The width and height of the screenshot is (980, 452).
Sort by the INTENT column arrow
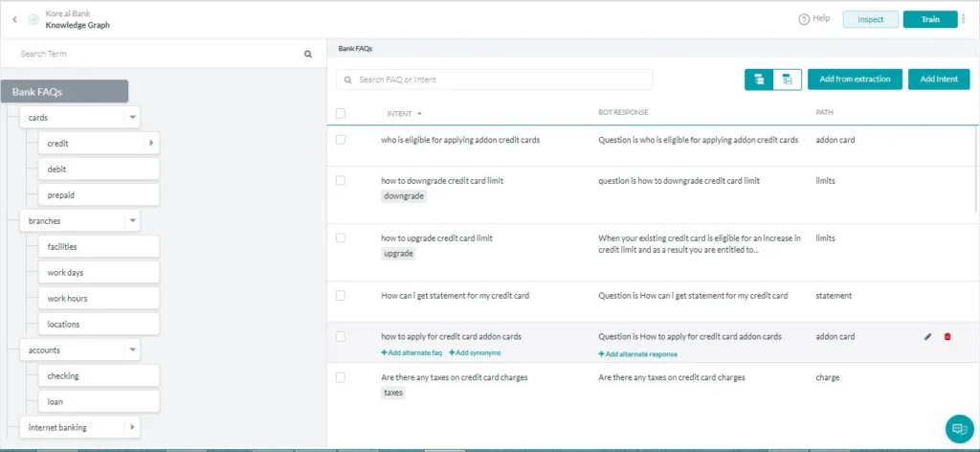pyautogui.click(x=419, y=114)
